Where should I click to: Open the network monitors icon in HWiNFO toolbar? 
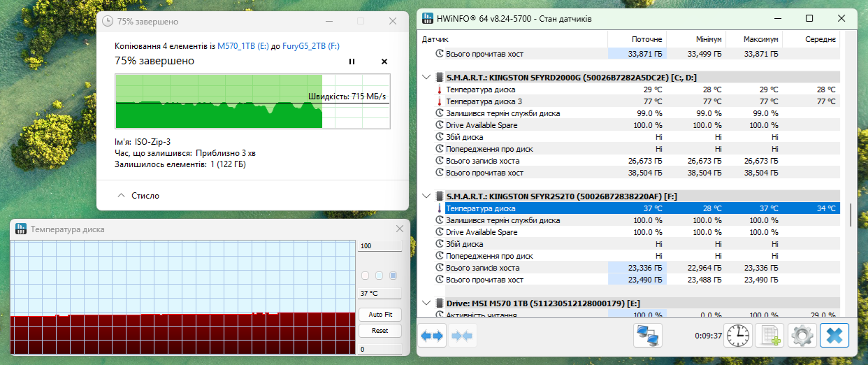click(648, 336)
